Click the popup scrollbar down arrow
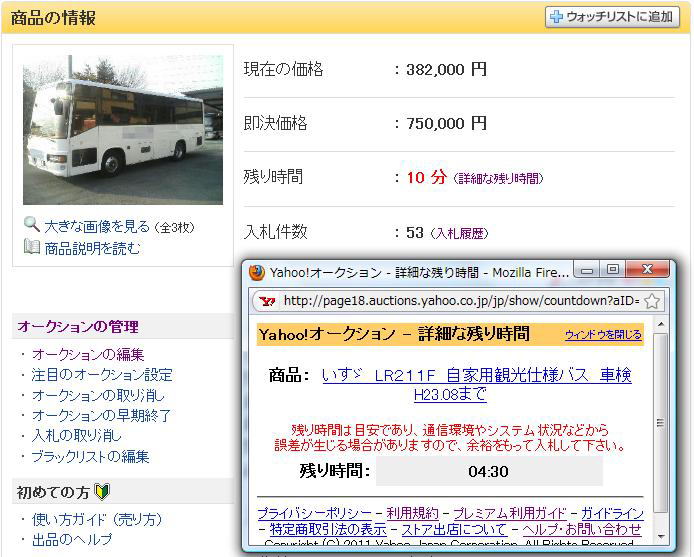 661,537
